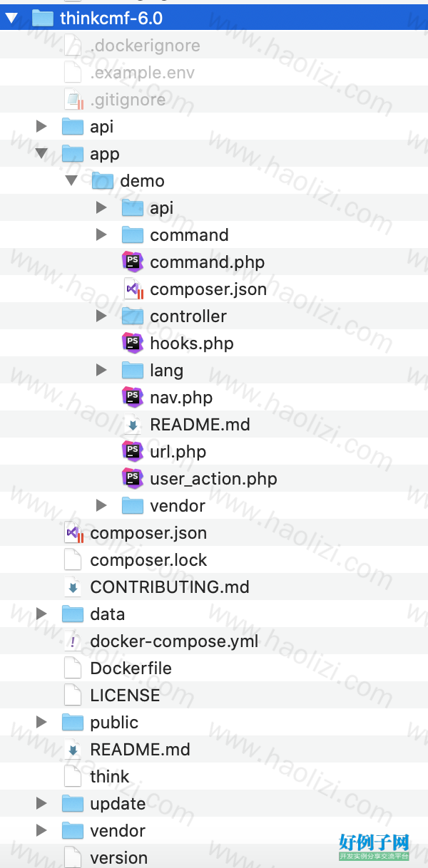Click the folder icon of the data directory
Image resolution: width=428 pixels, height=868 pixels.
click(x=73, y=614)
